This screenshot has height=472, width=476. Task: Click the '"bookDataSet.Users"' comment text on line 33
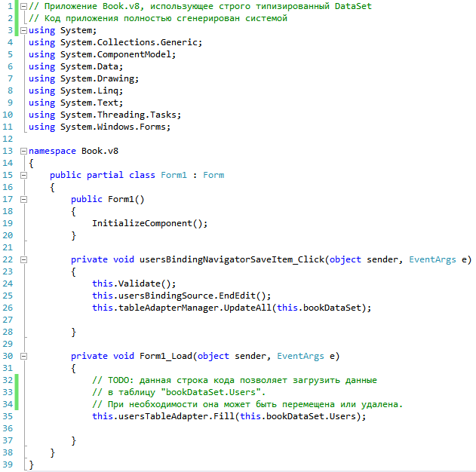pos(210,392)
